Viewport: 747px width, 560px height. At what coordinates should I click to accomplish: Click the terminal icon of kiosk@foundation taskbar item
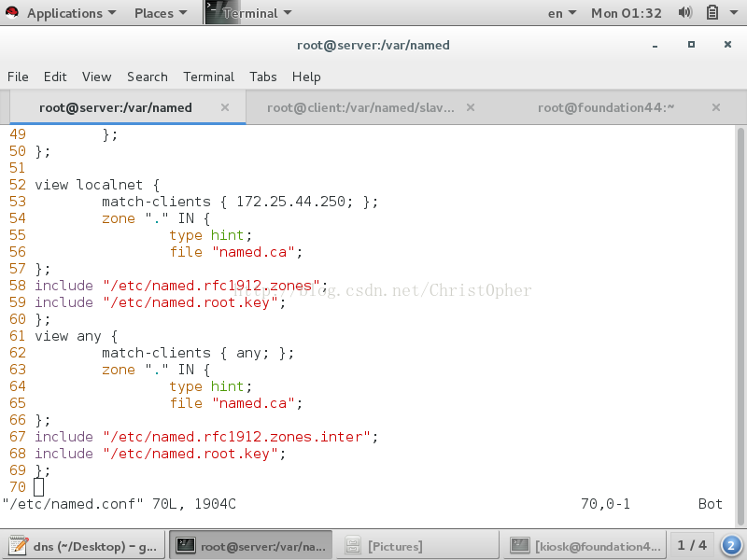point(520,545)
